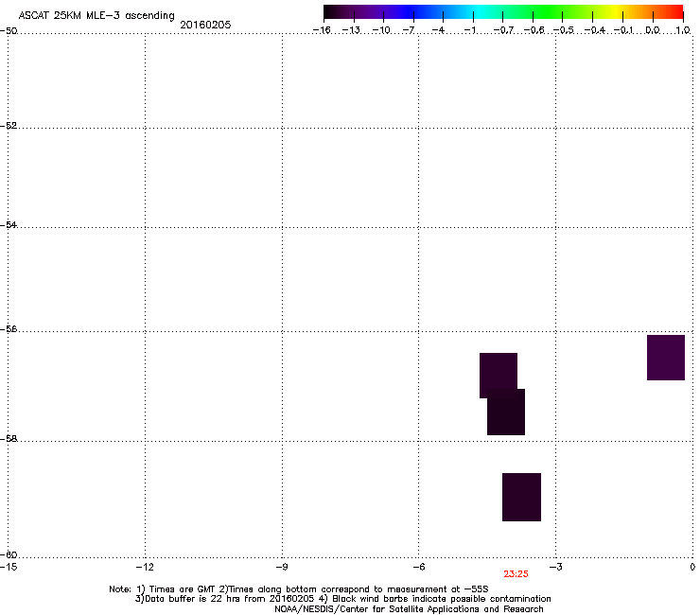Select the colorbar label 0.0

click(653, 30)
